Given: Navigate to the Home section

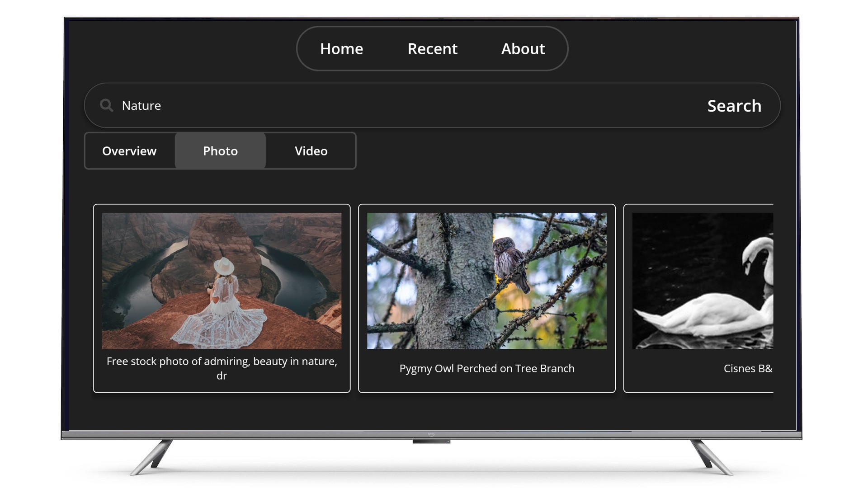Looking at the screenshot, I should pos(341,48).
